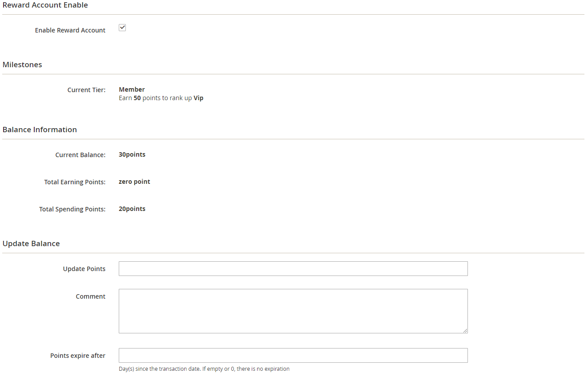Click the Comment box resize handle
This screenshot has height=381, width=588.
(465, 330)
